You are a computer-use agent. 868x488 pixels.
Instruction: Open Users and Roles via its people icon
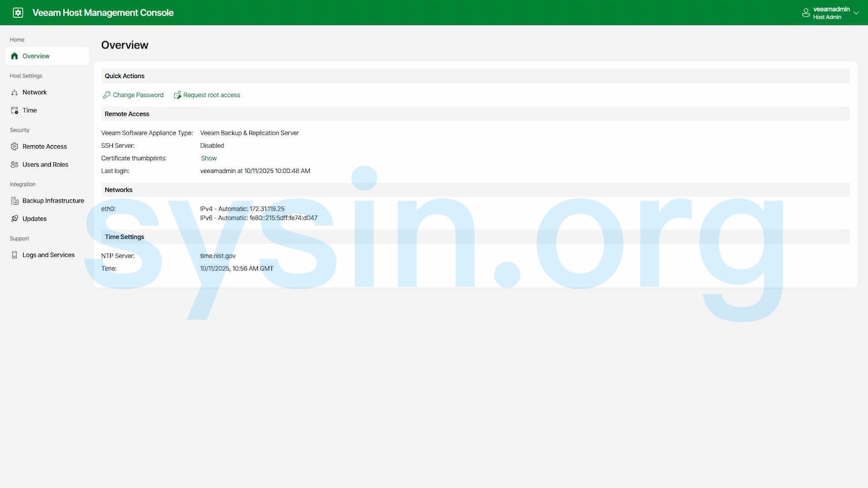pyautogui.click(x=14, y=164)
